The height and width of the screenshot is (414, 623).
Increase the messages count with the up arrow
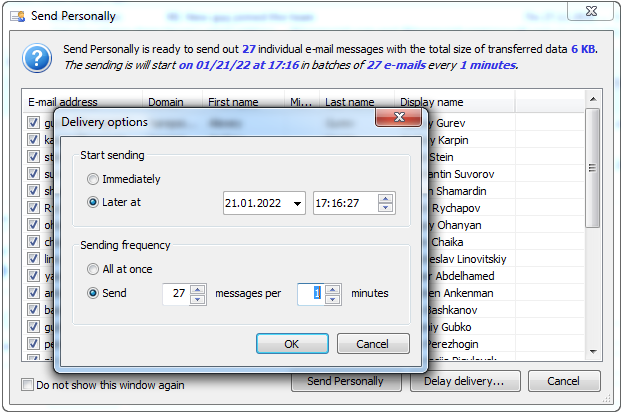[198, 289]
